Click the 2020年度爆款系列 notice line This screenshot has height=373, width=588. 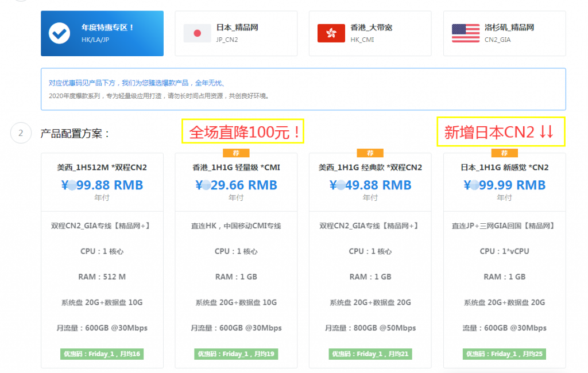tap(160, 96)
